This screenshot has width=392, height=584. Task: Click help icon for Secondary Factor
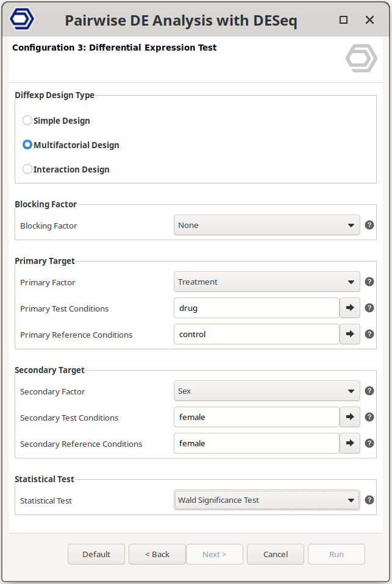coord(369,391)
